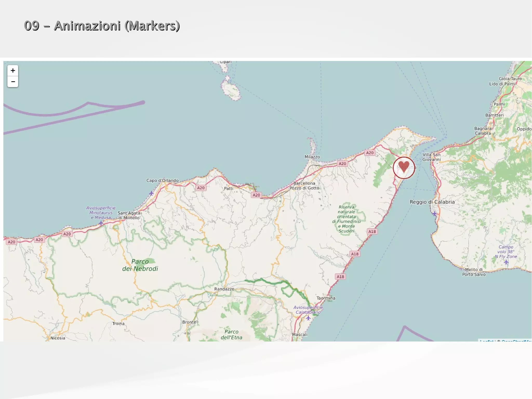This screenshot has height=399, width=532.
Task: Open the partially visible Leaflet attribution link
Action: 486,341
